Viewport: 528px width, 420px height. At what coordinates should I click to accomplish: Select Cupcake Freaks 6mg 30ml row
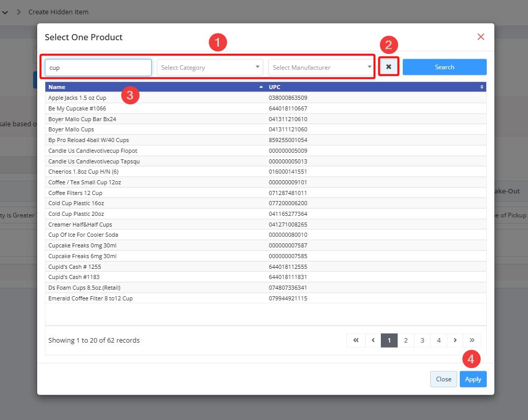[x=266, y=256]
